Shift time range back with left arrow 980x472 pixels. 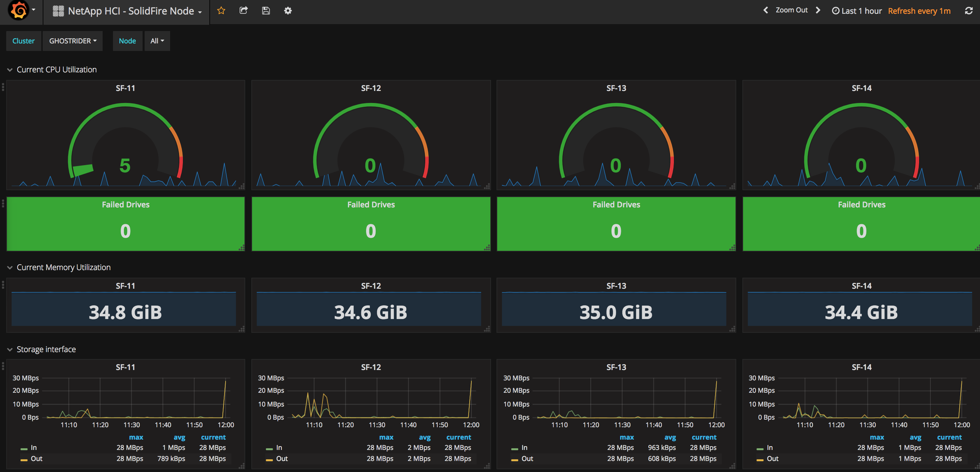[x=765, y=10]
